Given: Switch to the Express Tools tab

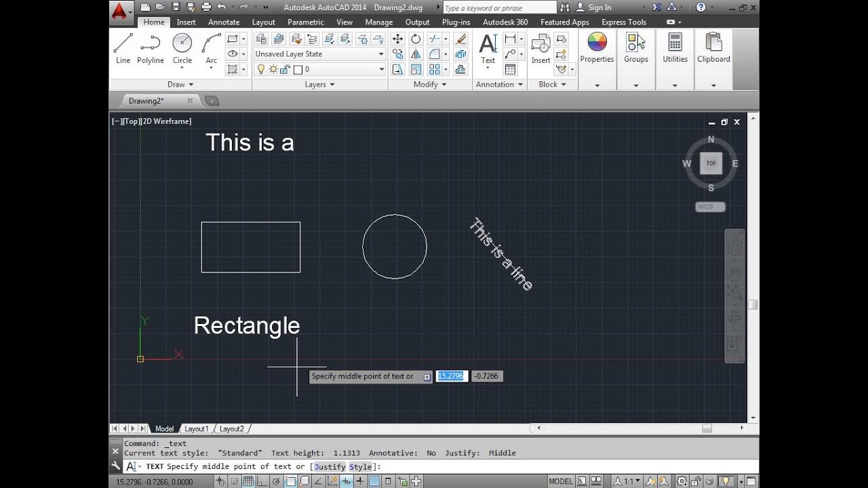Looking at the screenshot, I should click(x=624, y=22).
